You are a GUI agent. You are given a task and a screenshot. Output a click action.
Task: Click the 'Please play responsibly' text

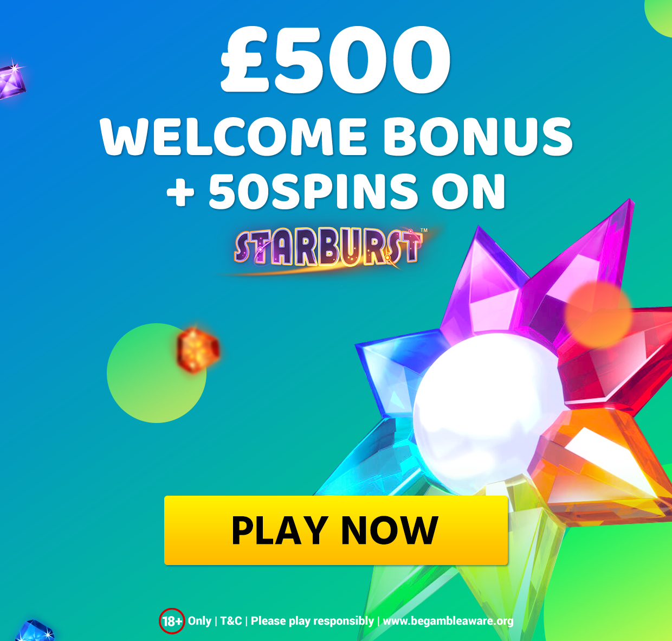[x=312, y=621]
